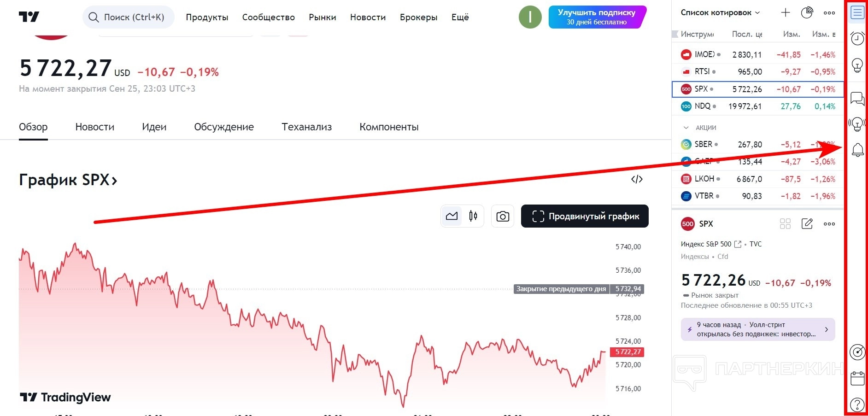The height and width of the screenshot is (416, 868).
Task: Open the Брокеры menu
Action: point(419,18)
